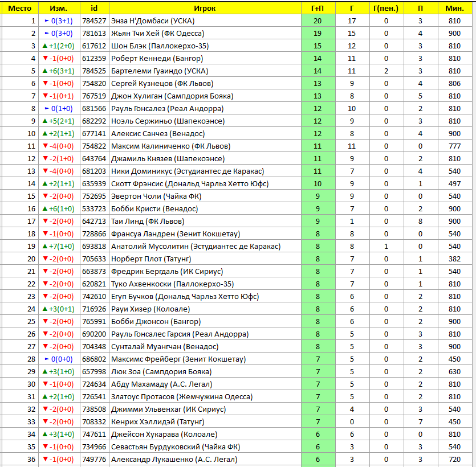Click change cell +6(3+1)

point(59,71)
